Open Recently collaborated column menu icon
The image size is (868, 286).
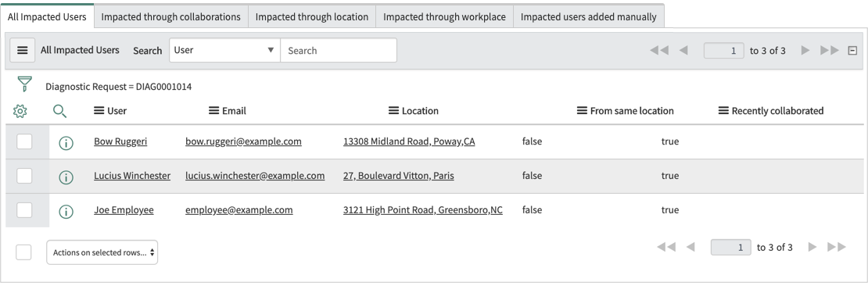tap(723, 111)
